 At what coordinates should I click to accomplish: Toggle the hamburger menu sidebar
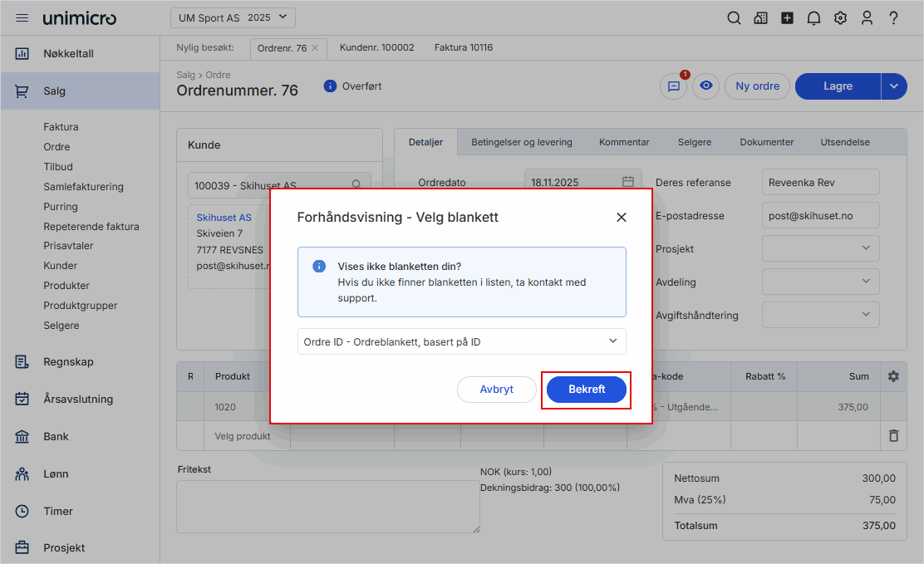[x=22, y=18]
